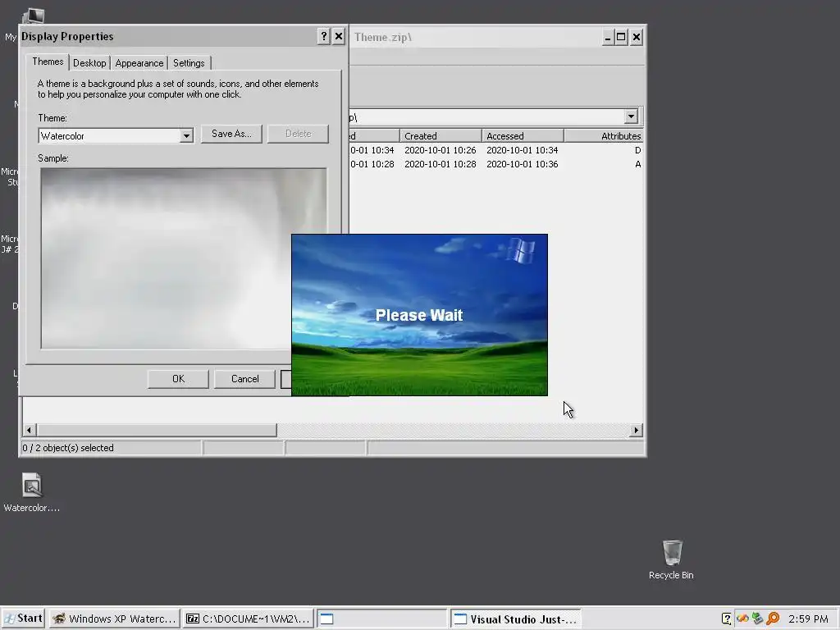The width and height of the screenshot is (840, 630).
Task: Select accessed date 2020-10-01 10:36 cell
Action: pos(522,164)
